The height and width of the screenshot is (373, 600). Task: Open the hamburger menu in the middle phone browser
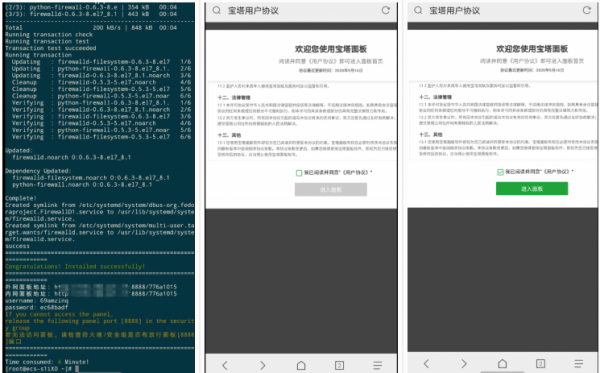pyautogui.click(x=377, y=365)
